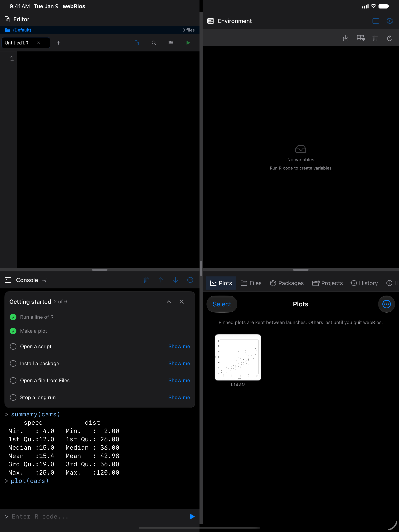
Task: Open the (Default) project folder selector
Action: [18, 30]
